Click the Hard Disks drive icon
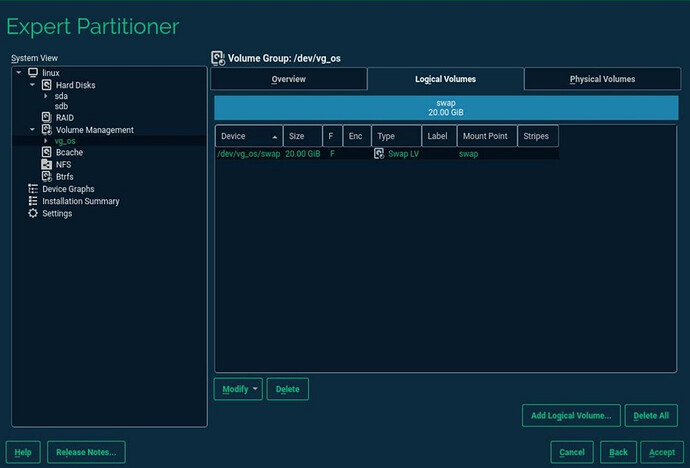 click(46, 85)
